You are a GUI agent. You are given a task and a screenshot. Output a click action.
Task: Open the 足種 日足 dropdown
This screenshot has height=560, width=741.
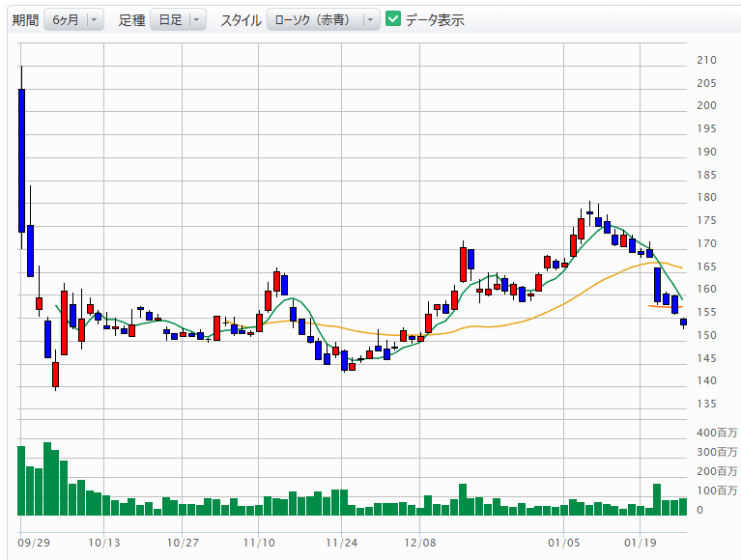[x=178, y=19]
